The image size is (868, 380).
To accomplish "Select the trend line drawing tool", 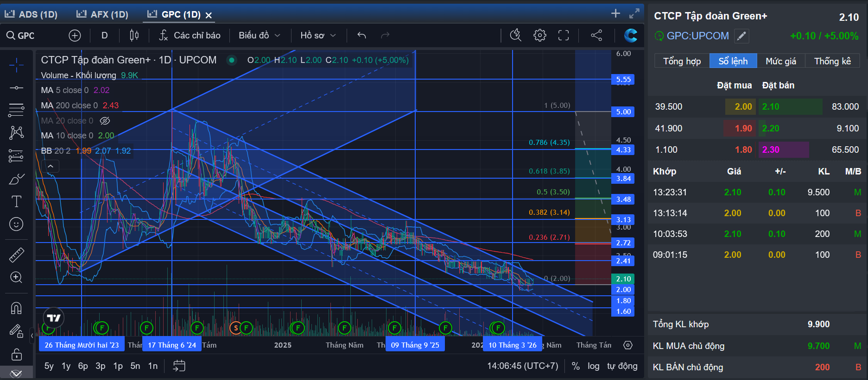I will 16,87.
